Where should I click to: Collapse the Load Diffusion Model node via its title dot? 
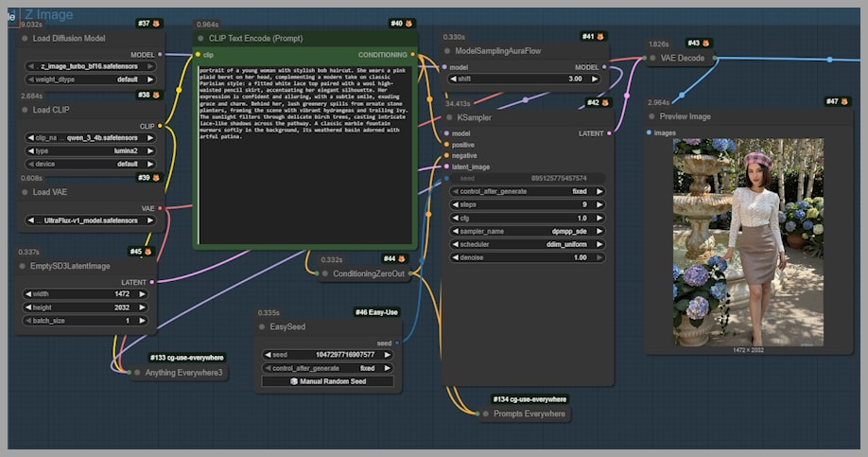pos(25,39)
